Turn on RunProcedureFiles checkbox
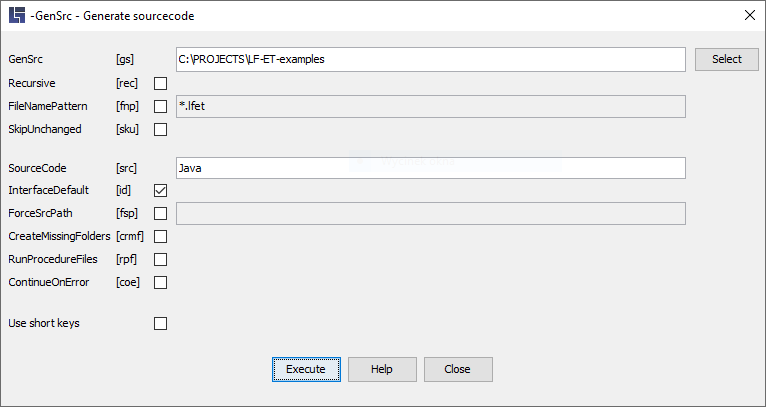The height and width of the screenshot is (407, 766). 160,259
